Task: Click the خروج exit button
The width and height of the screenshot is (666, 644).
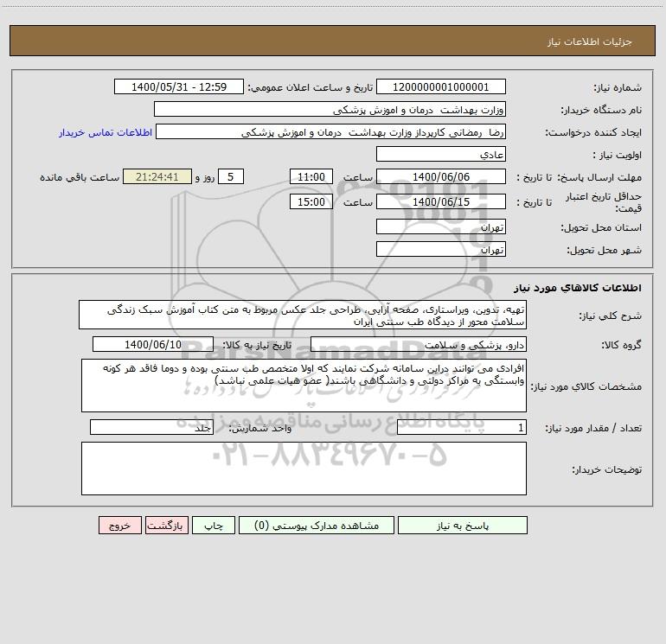Action: coord(119,525)
